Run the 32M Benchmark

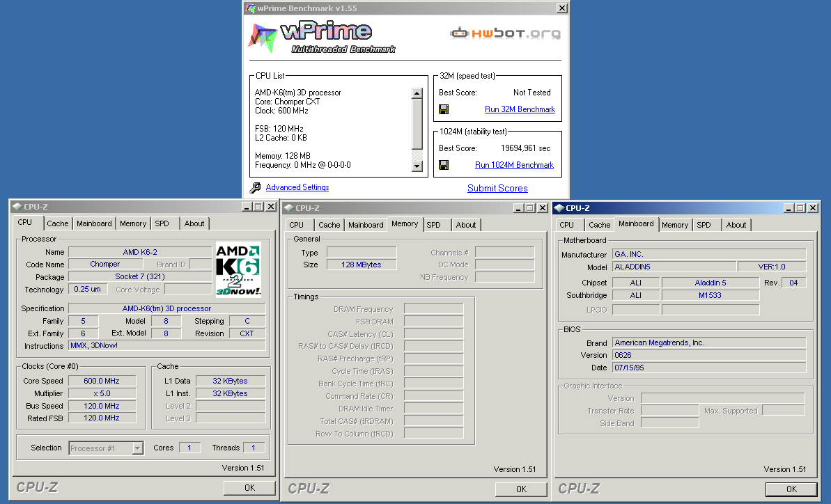[520, 109]
